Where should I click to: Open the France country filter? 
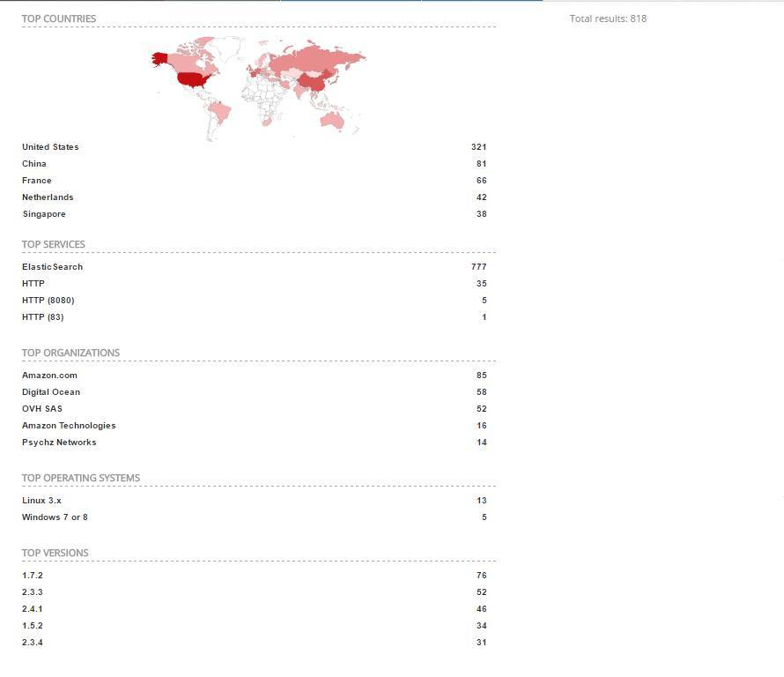point(36,181)
